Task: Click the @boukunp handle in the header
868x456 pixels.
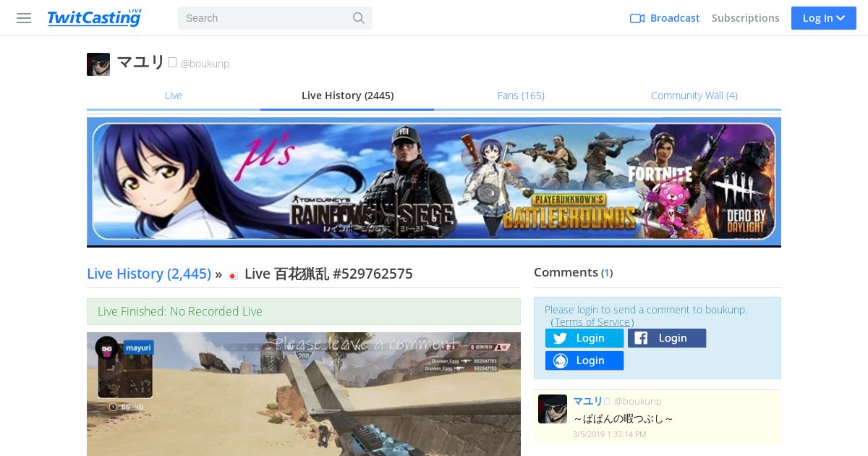Action: coord(205,64)
